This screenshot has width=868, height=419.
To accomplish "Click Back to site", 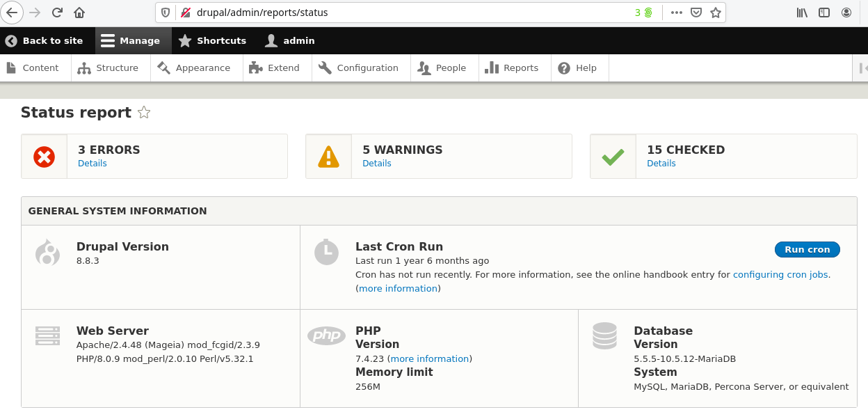I will [x=44, y=40].
